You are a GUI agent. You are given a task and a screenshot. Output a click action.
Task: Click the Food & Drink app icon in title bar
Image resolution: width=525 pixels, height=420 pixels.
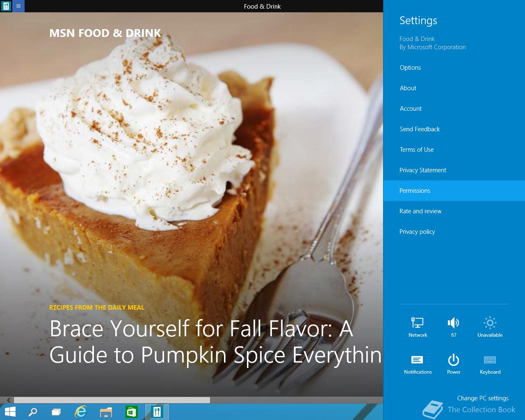coord(6,6)
